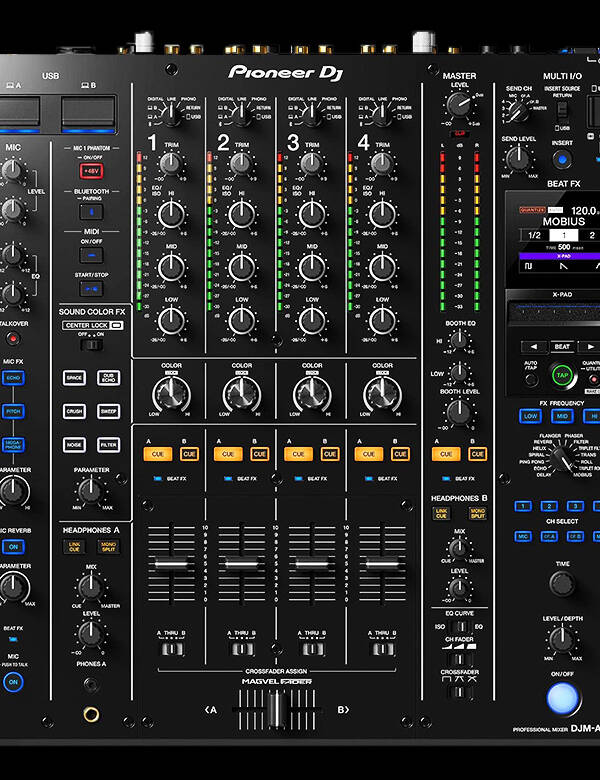Screen dimensions: 600x780
Task: Click the PHONES A headphone jack
Action: coord(91,714)
